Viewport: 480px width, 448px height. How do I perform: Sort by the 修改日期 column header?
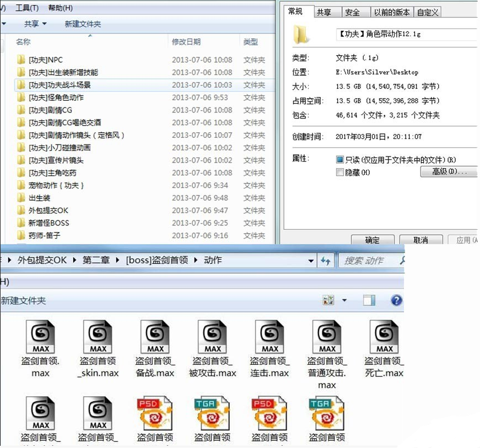186,42
